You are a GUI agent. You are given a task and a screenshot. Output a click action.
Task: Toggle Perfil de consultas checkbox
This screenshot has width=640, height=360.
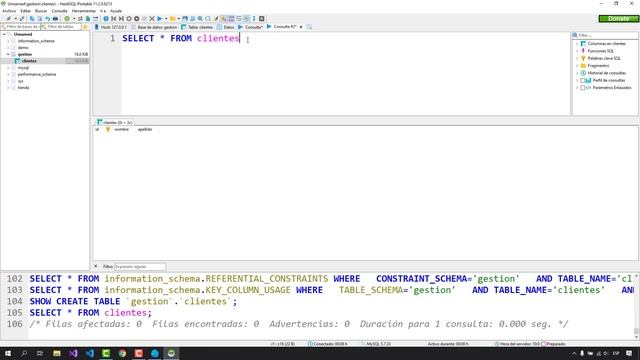(x=583, y=80)
